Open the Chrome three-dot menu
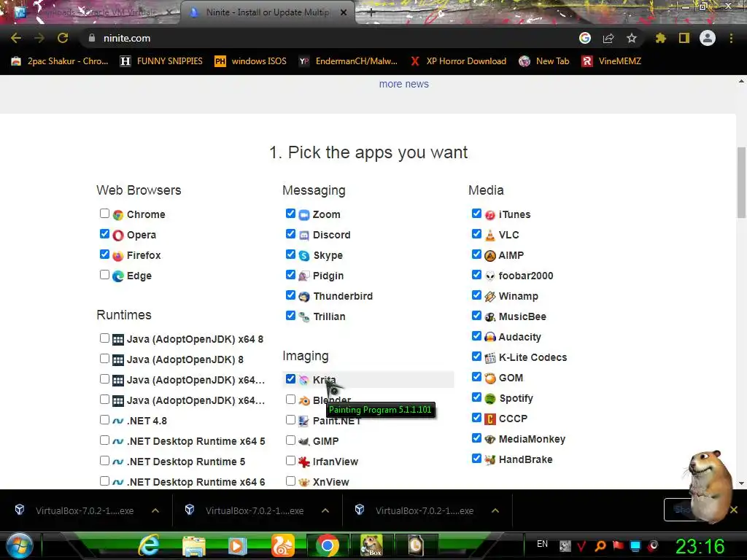This screenshot has width=747, height=560. pos(731,38)
